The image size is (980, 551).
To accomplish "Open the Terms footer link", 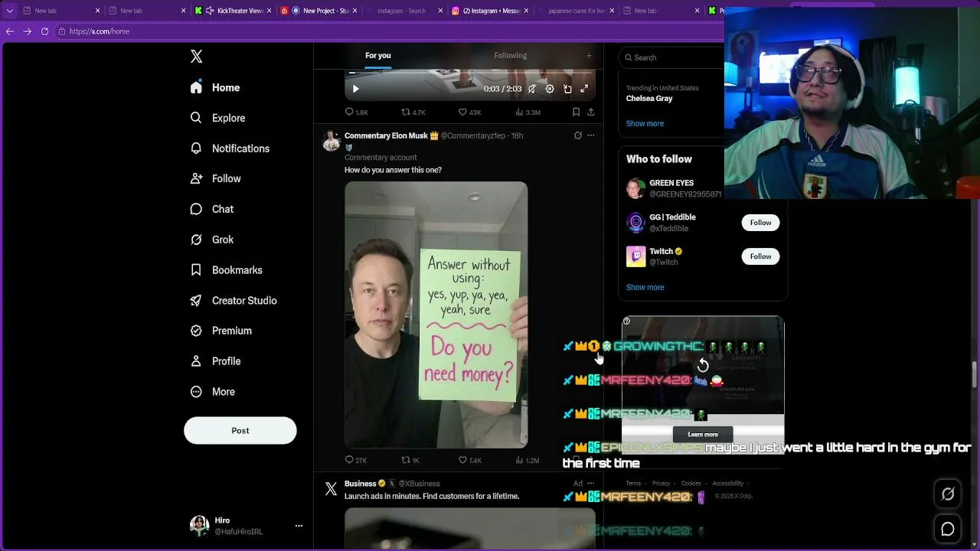I will 634,484.
